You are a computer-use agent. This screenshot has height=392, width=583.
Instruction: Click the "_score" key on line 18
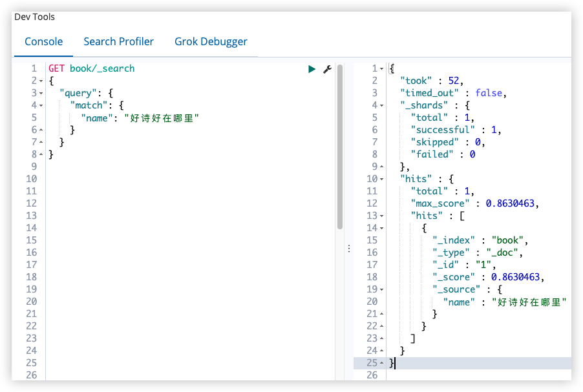pos(454,277)
